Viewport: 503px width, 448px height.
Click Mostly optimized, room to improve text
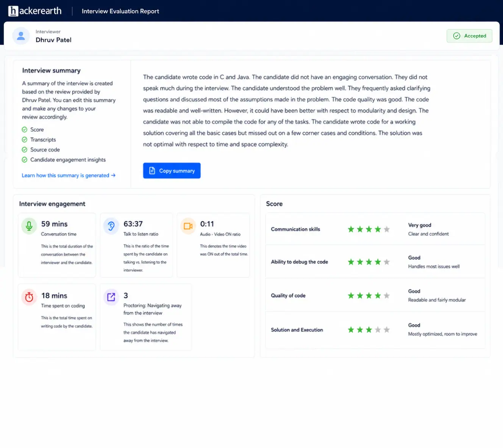(442, 334)
